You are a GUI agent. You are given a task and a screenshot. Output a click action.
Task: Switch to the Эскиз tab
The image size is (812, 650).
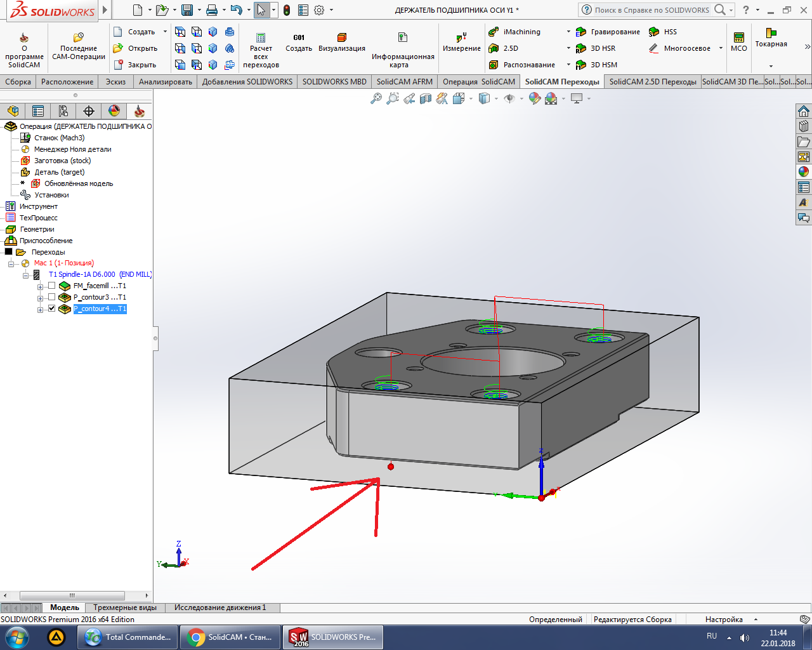(x=115, y=81)
